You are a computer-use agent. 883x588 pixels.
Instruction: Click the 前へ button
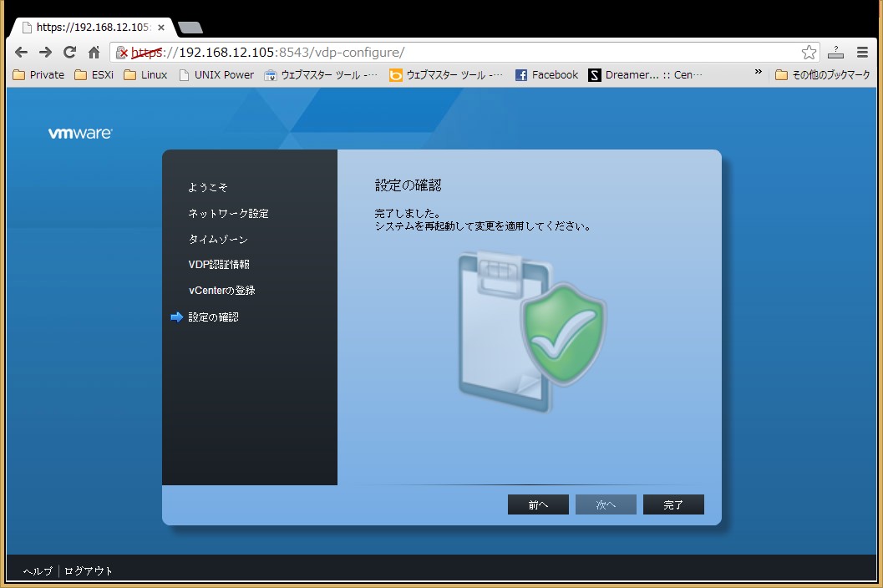[538, 504]
